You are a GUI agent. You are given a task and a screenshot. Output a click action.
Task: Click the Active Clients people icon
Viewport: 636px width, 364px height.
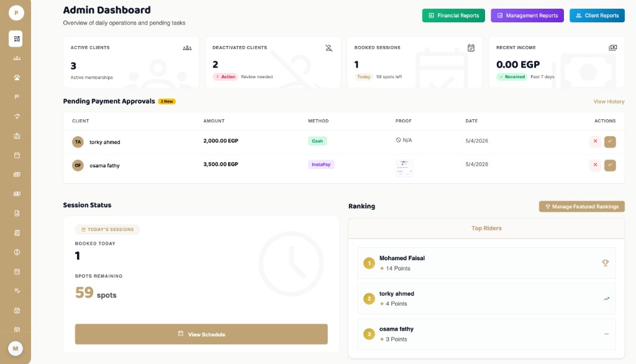pyautogui.click(x=187, y=48)
